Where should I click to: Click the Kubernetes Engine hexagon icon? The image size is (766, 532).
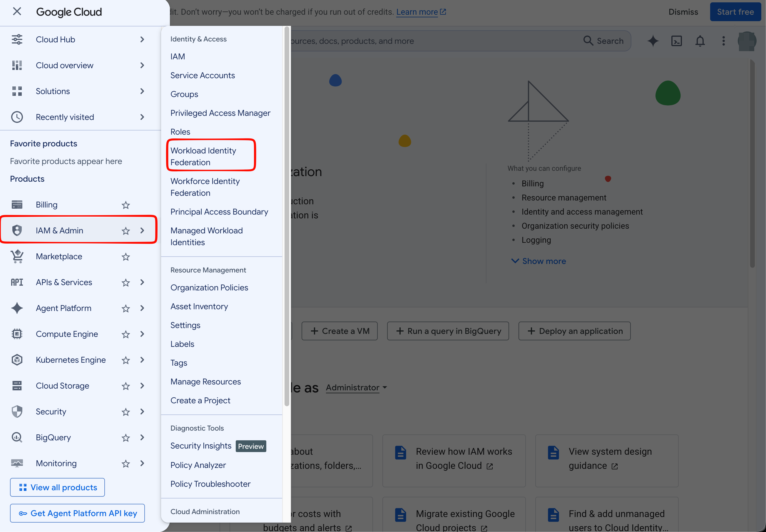pyautogui.click(x=17, y=360)
